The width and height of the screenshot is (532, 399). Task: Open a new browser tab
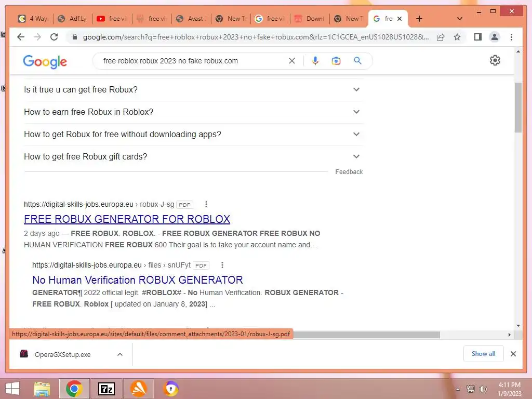pos(419,19)
